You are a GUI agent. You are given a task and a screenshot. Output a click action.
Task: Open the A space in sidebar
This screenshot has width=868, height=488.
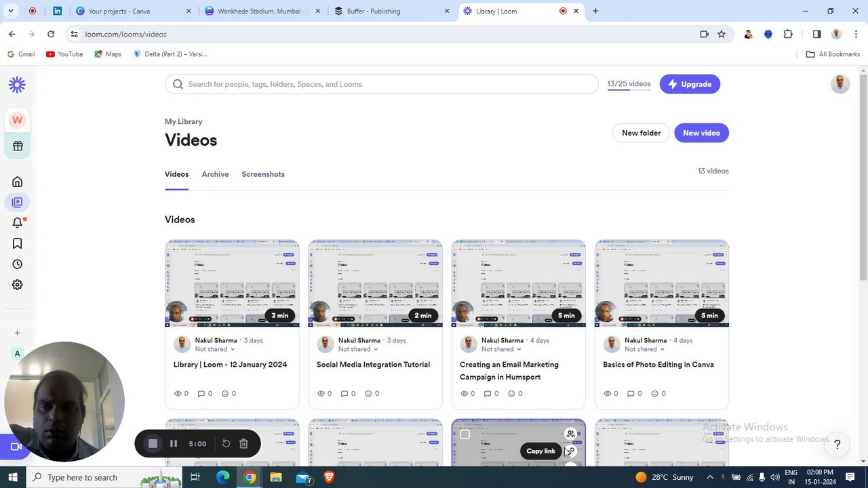pyautogui.click(x=17, y=354)
